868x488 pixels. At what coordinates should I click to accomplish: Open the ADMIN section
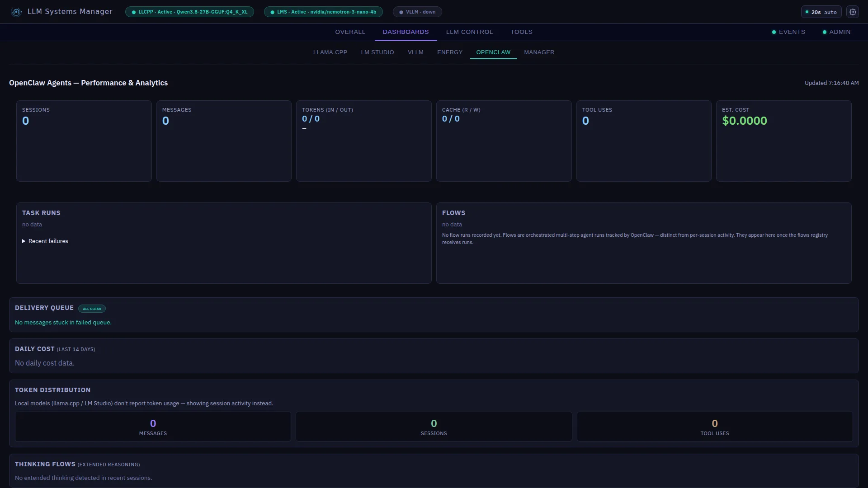pos(836,32)
